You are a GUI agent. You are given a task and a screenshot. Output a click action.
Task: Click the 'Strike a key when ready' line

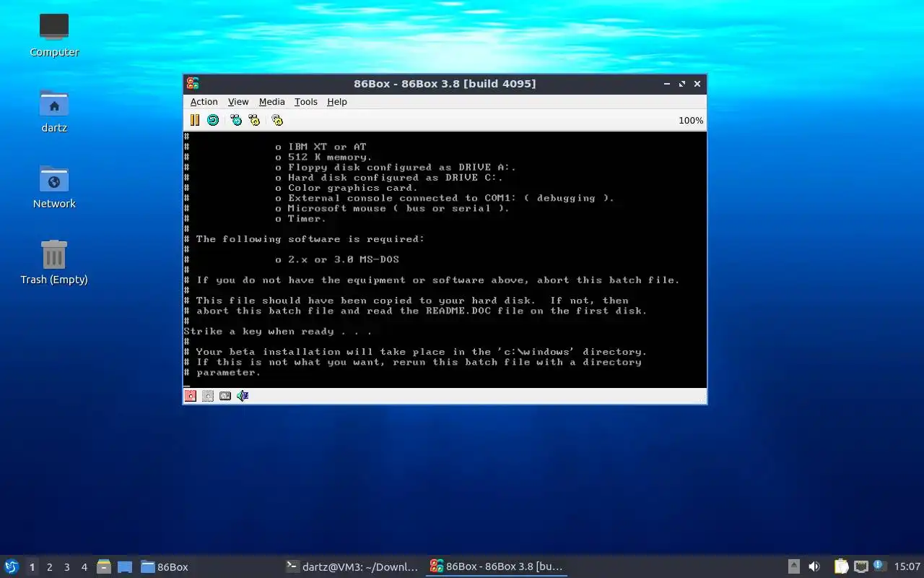pyautogui.click(x=278, y=332)
